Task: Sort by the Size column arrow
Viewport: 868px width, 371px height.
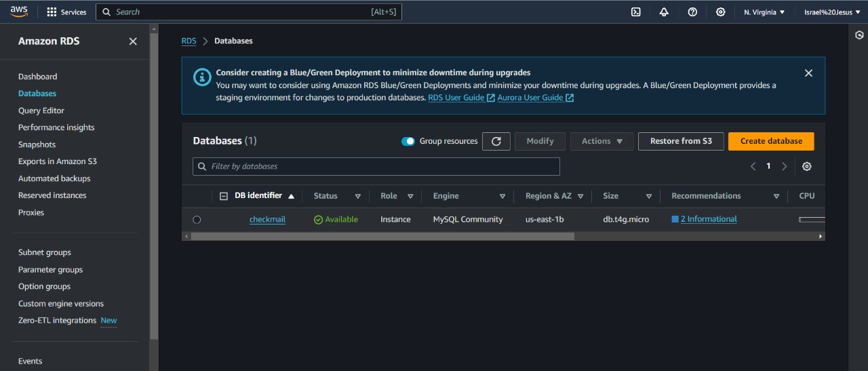Action: pos(649,197)
